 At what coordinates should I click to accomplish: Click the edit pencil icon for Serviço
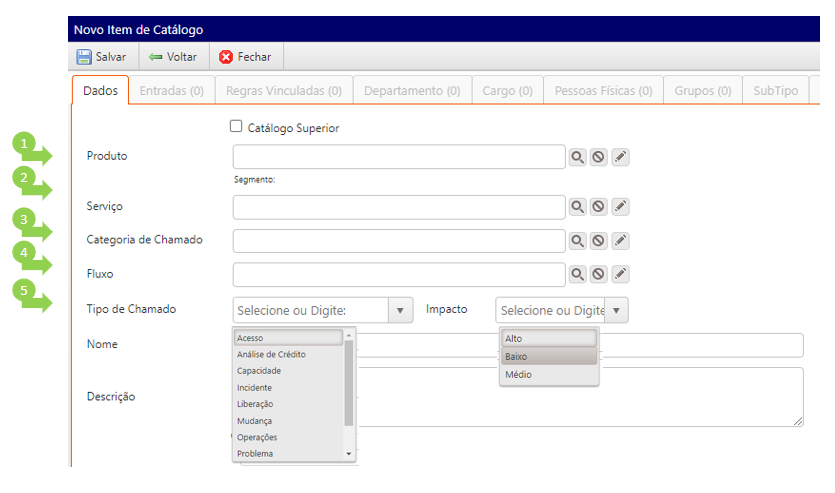pyautogui.click(x=620, y=206)
